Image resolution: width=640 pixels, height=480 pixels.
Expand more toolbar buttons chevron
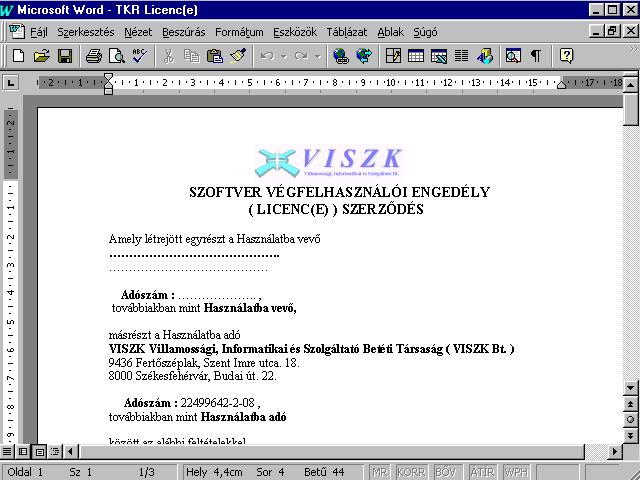[x=632, y=50]
